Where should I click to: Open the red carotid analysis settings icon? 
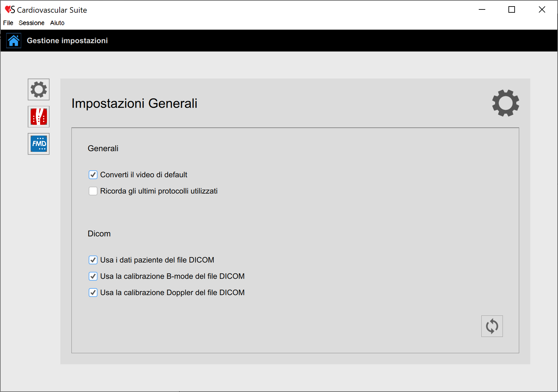(38, 117)
